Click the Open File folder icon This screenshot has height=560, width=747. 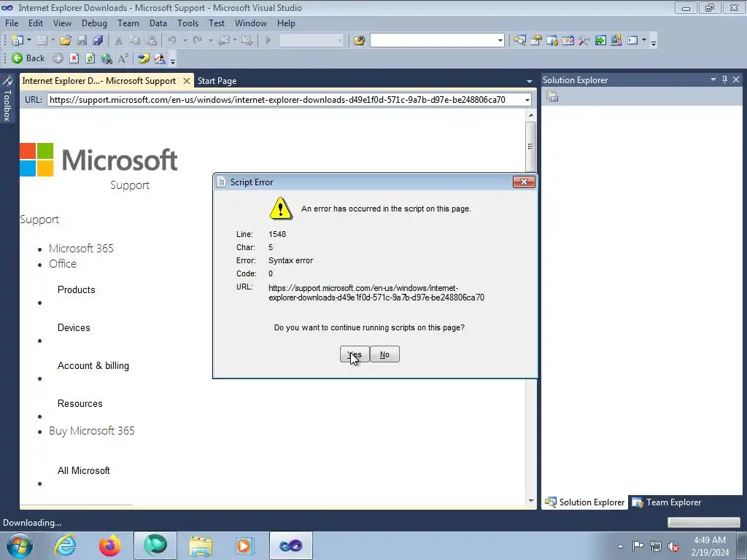coord(66,41)
